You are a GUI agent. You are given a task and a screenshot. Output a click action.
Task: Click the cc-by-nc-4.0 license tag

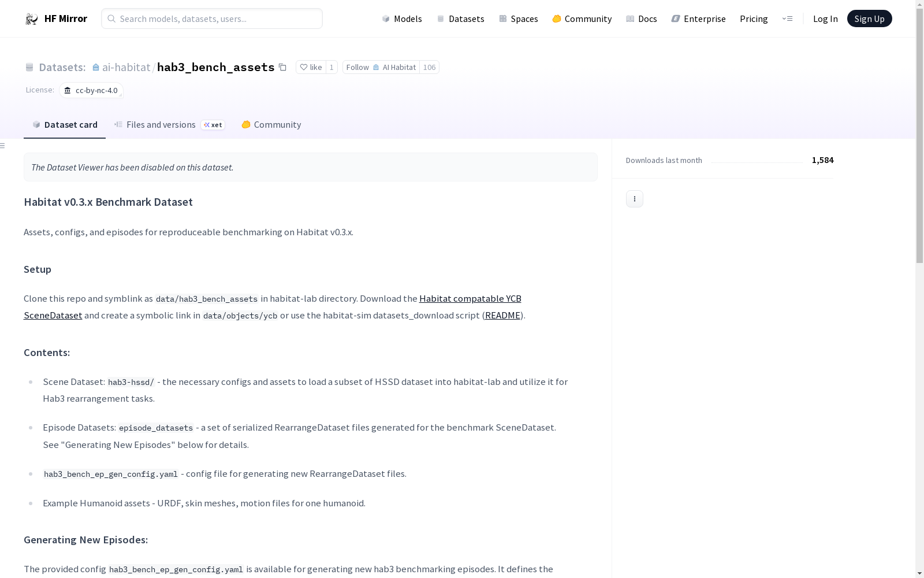91,90
